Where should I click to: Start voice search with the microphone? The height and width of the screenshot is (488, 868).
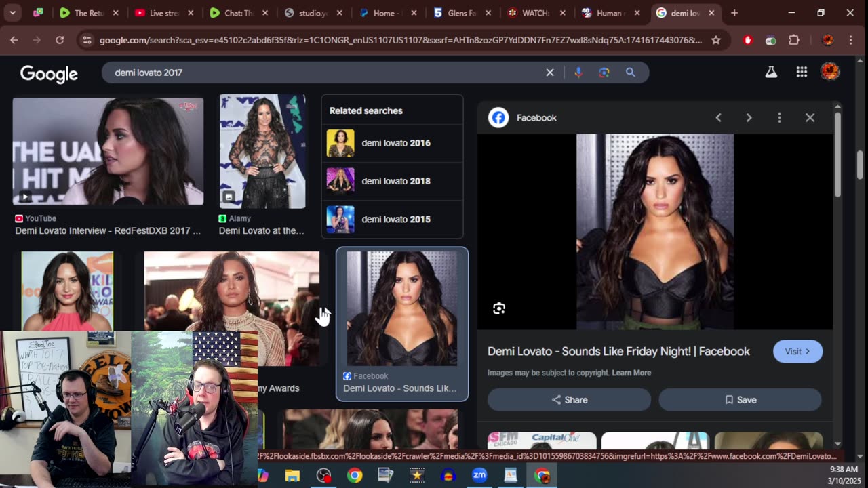click(578, 73)
